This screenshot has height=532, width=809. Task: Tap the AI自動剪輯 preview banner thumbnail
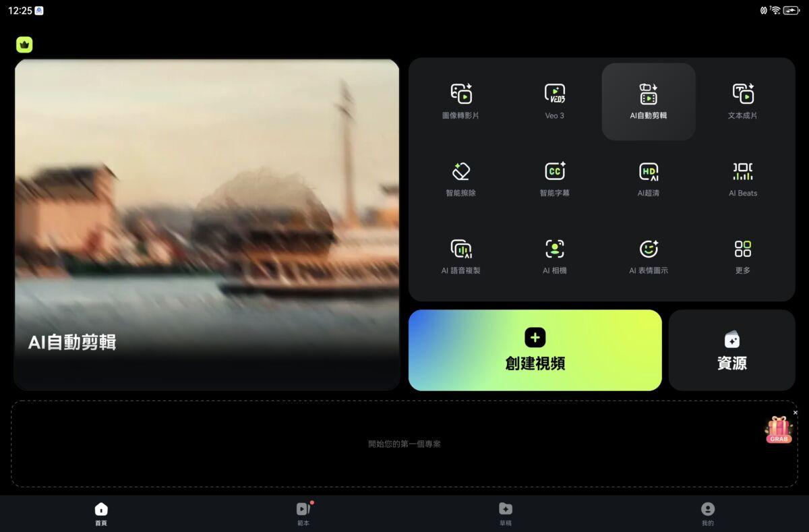[x=207, y=225]
